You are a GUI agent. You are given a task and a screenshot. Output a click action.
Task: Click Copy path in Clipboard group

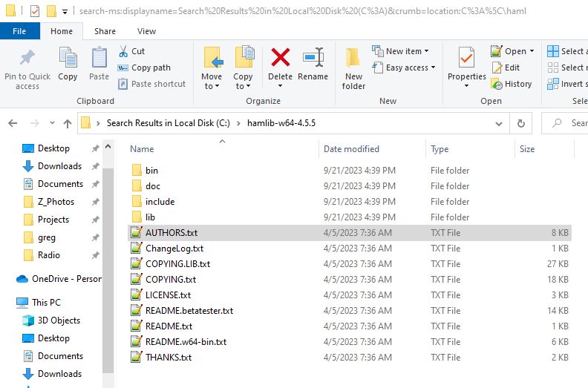tap(144, 68)
